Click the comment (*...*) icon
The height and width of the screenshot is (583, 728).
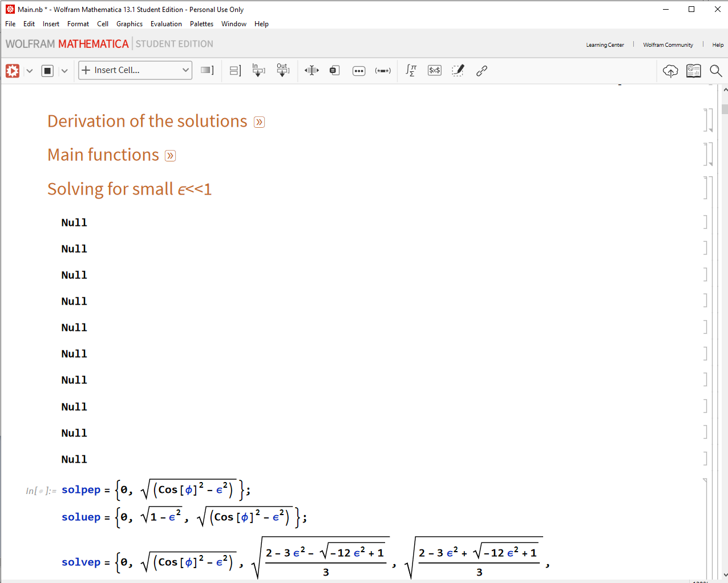coord(383,71)
